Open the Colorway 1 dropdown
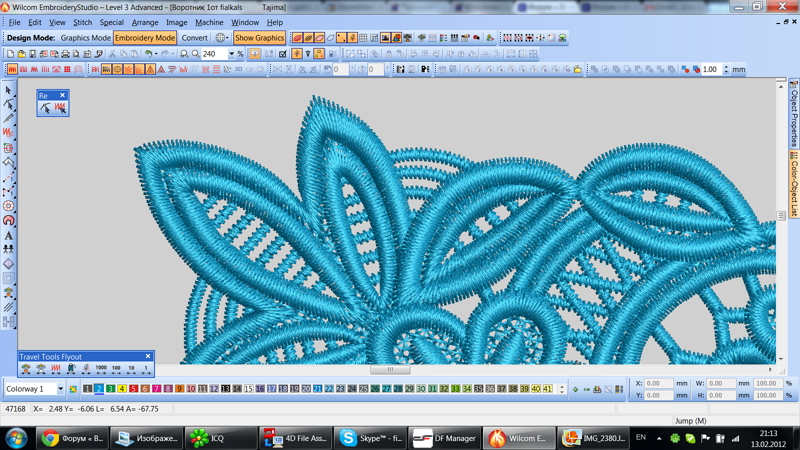 [60, 389]
